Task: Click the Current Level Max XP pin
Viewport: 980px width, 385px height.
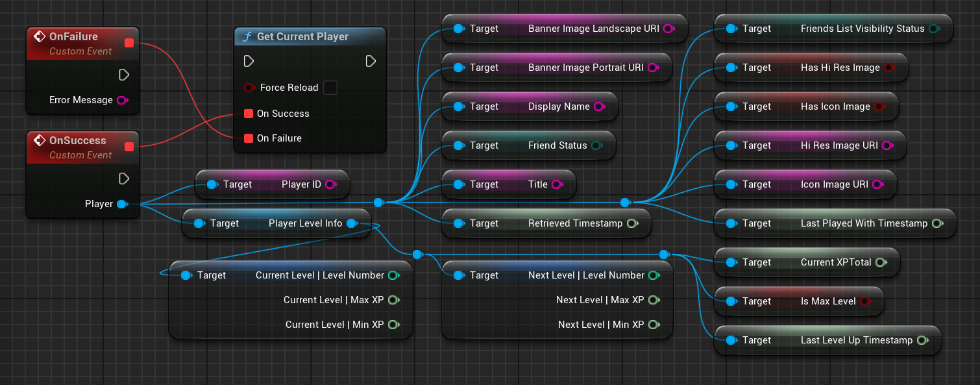Action: (393, 300)
